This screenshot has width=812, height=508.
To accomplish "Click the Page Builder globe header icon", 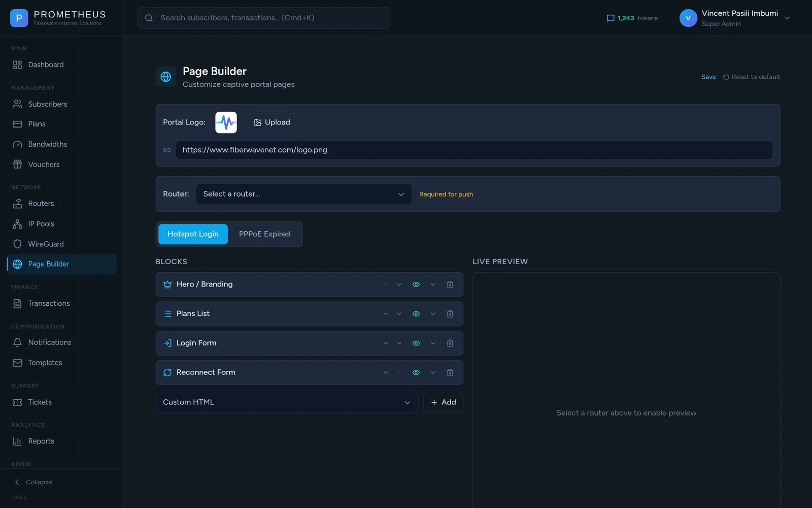I will [x=165, y=77].
